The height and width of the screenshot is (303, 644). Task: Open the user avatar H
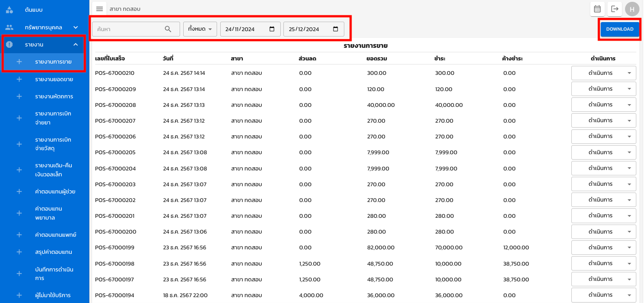point(632,9)
